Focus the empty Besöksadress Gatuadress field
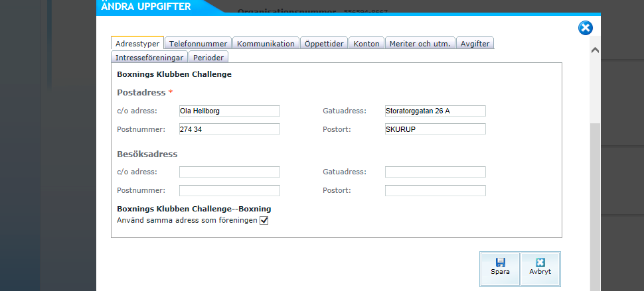 click(x=436, y=172)
